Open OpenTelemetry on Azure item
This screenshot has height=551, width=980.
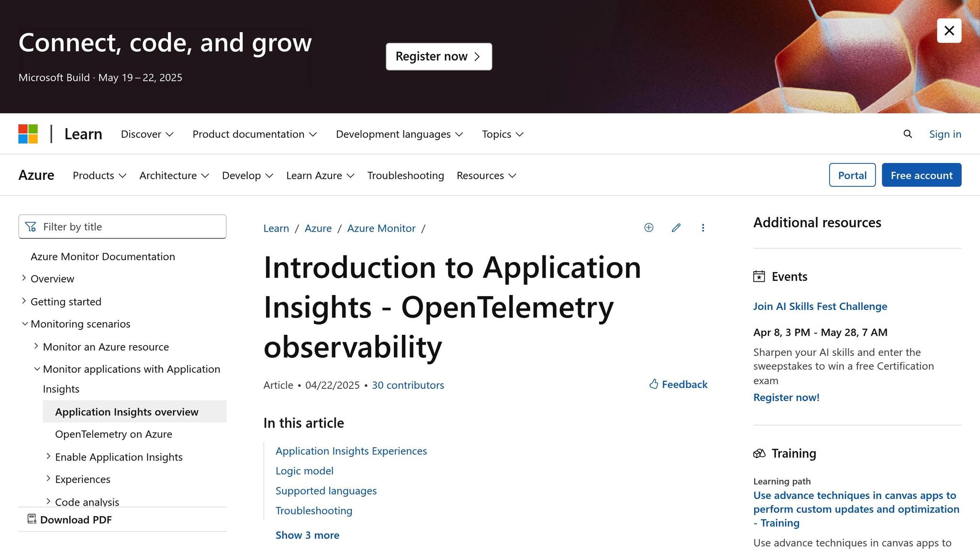pyautogui.click(x=113, y=434)
